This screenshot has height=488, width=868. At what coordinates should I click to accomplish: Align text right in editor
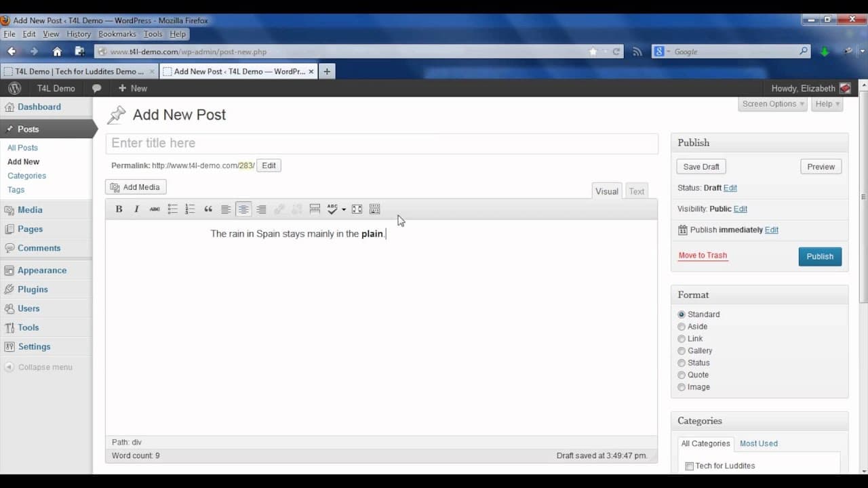pos(261,209)
